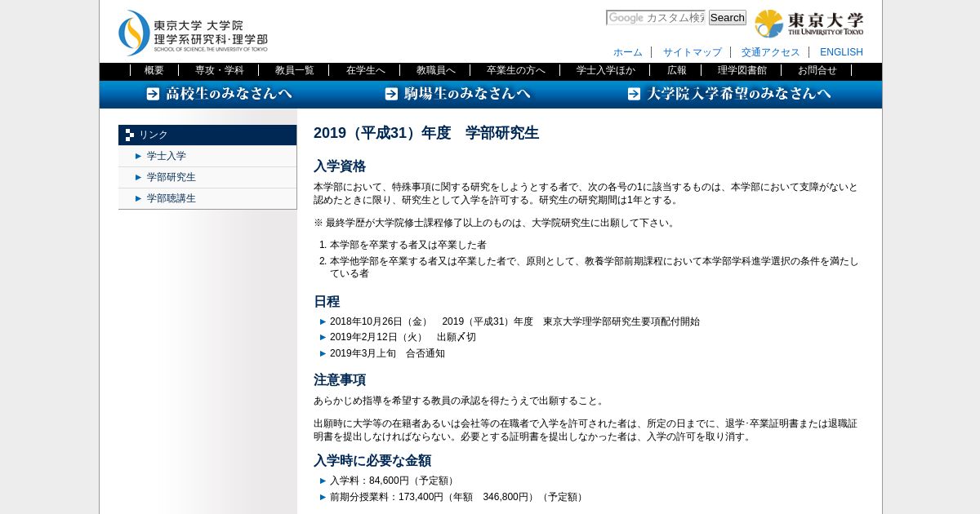The image size is (980, 514).
Task: Click the 前期分授業料:173,400円 line
Action: pos(458,497)
